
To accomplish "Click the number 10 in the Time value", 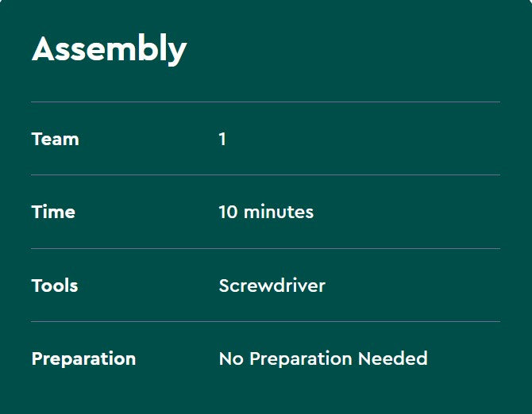I will 228,212.
